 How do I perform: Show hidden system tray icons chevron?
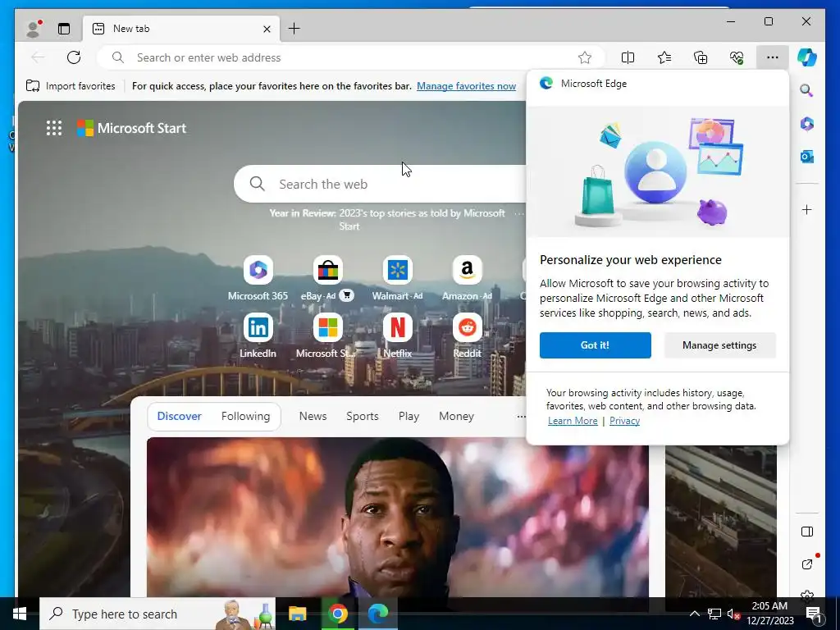(x=694, y=614)
